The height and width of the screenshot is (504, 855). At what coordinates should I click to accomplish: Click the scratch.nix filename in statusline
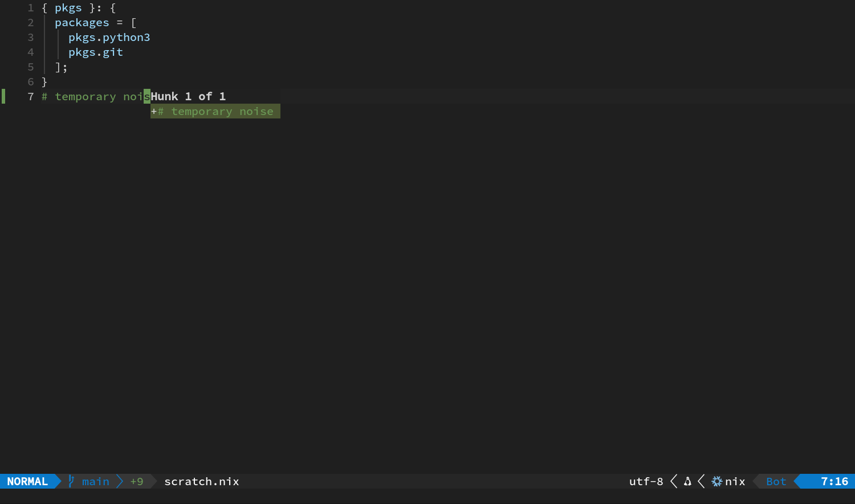[202, 481]
